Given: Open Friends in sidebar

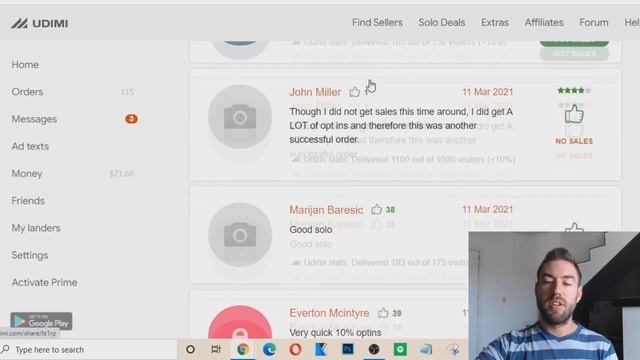Looking at the screenshot, I should (x=28, y=201).
